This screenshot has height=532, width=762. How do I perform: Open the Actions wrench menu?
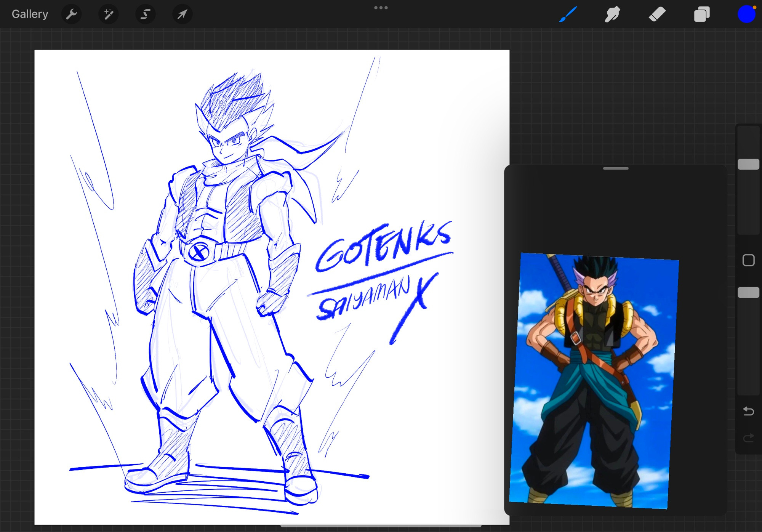(72, 14)
